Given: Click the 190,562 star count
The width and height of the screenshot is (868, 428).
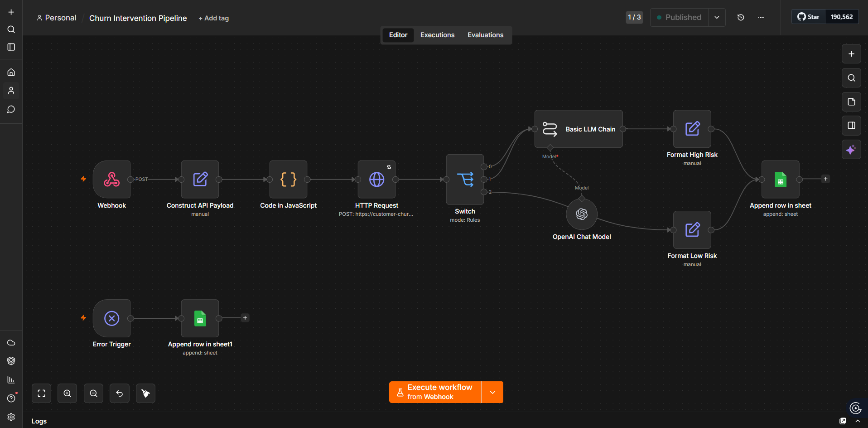Looking at the screenshot, I should 842,17.
